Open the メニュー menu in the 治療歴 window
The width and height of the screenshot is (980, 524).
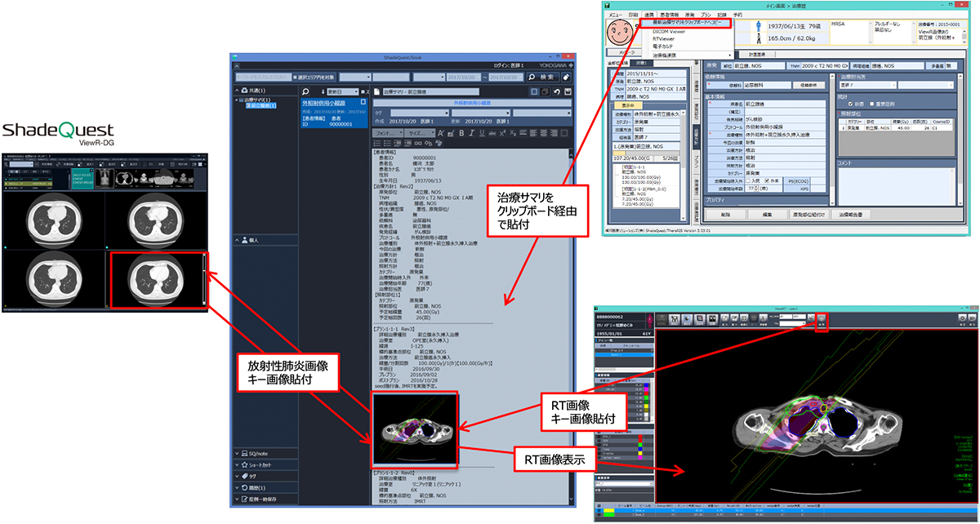tap(616, 15)
